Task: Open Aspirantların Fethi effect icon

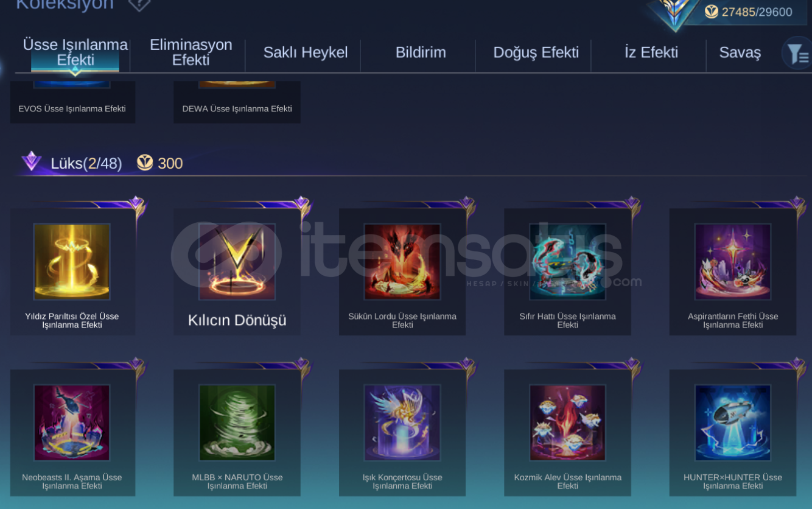Action: [733, 262]
